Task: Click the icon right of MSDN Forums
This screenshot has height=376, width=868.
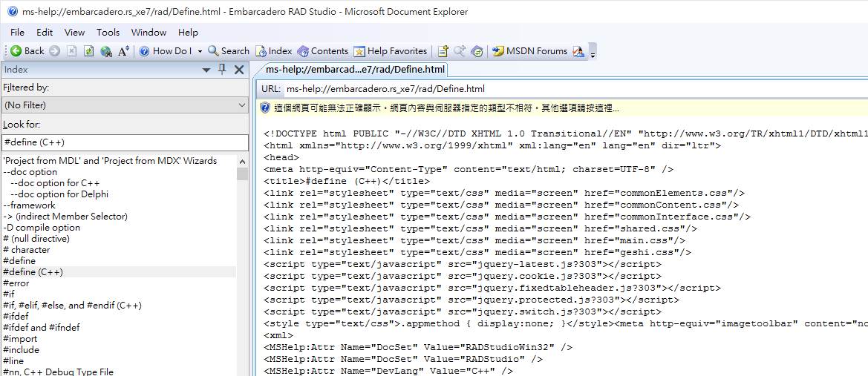Action: tap(578, 51)
